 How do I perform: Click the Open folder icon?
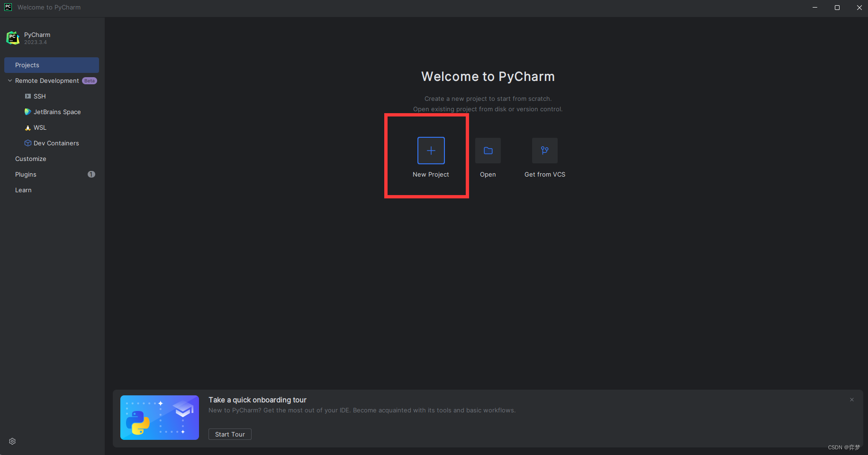488,151
